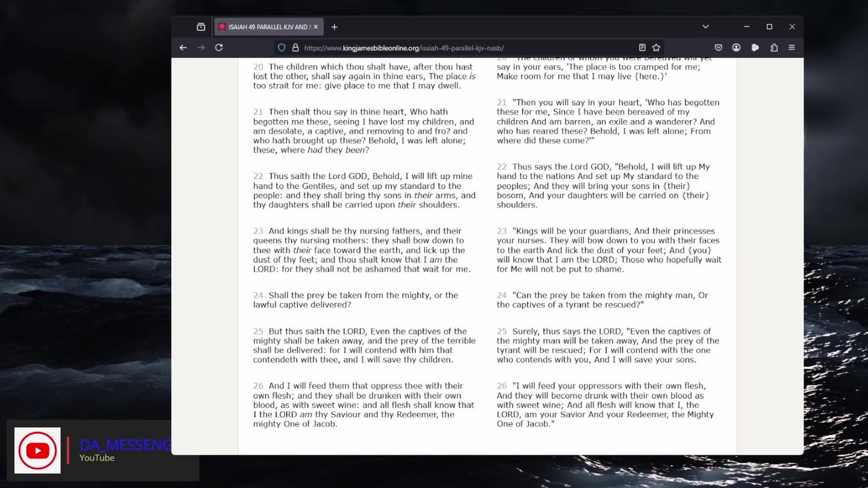Focus the kingjamesbibleonline.org URL address bar
Image resolution: width=868 pixels, height=488 pixels.
(468, 48)
